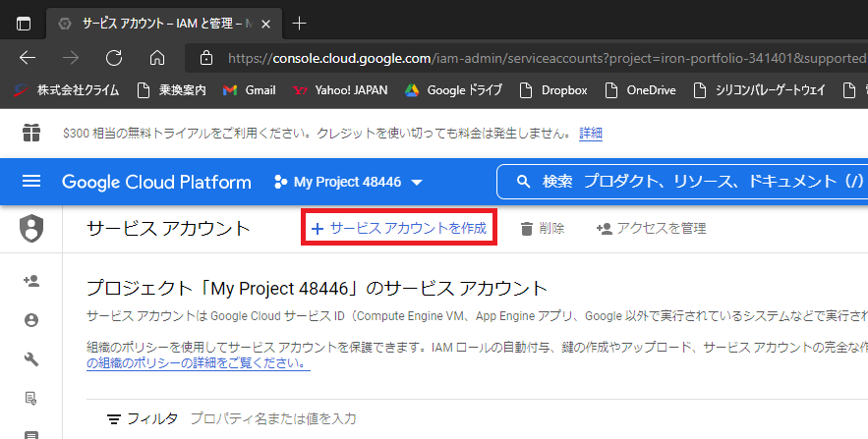Open the browser tab actions menu icon
868x439 pixels.
(24, 24)
